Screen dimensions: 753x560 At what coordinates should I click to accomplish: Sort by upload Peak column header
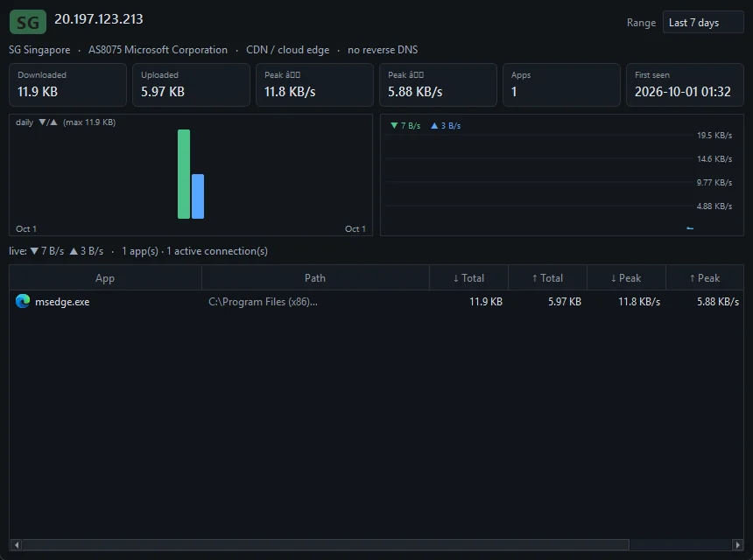pos(705,278)
